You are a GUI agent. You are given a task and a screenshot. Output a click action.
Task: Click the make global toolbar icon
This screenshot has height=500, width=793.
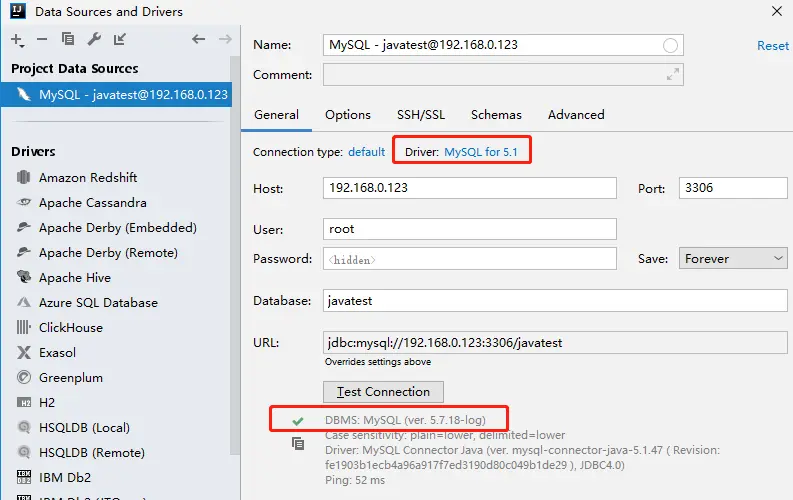[120, 40]
